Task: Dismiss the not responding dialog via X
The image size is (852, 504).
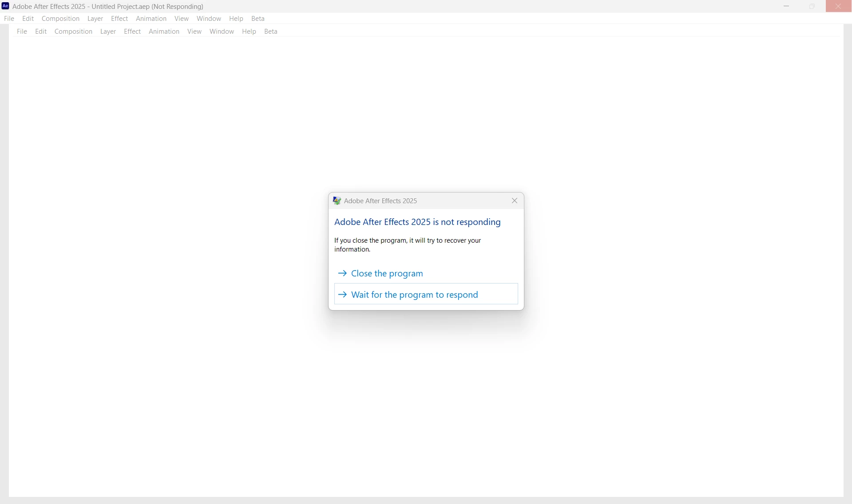Action: [x=515, y=201]
